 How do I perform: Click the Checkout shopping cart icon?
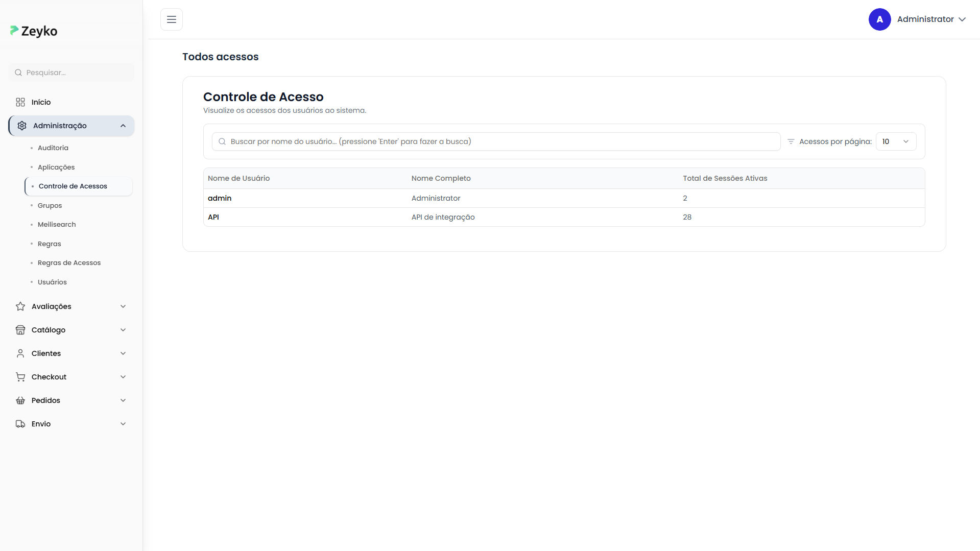(x=20, y=377)
